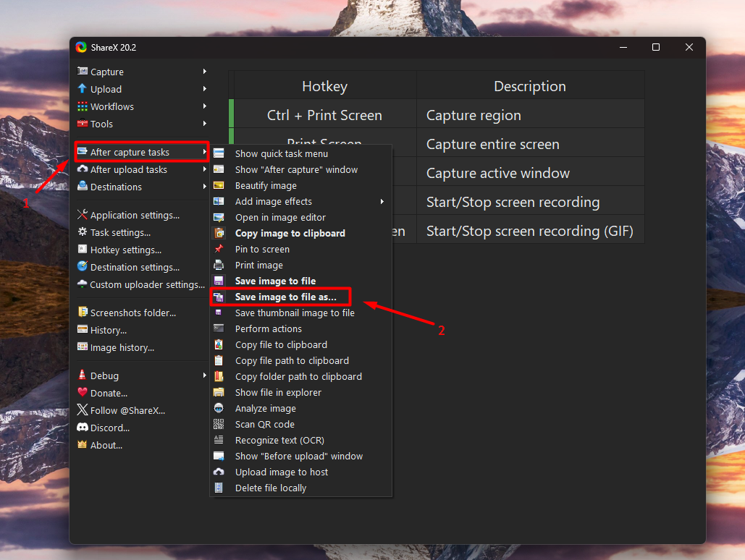Click the Workflows grid icon

click(x=83, y=106)
